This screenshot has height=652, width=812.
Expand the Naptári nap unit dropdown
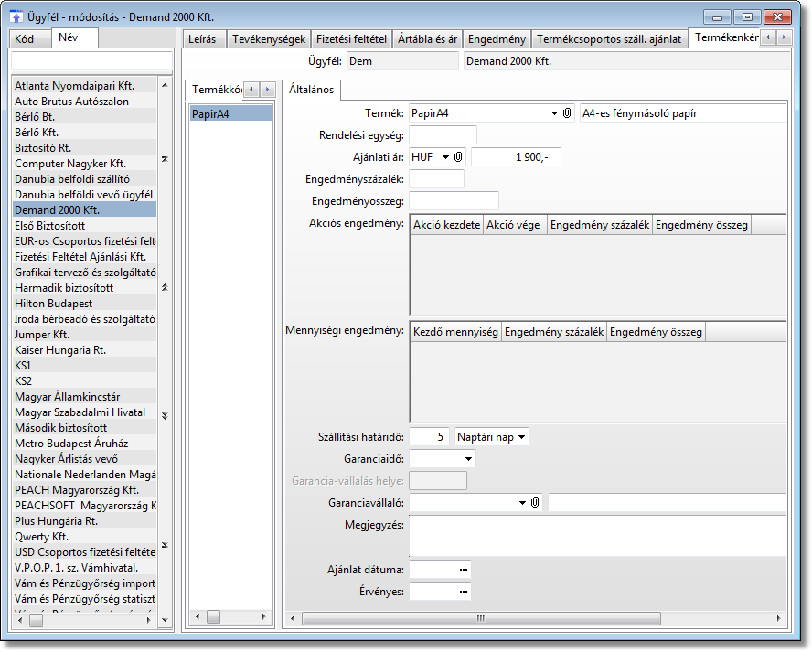[521, 437]
